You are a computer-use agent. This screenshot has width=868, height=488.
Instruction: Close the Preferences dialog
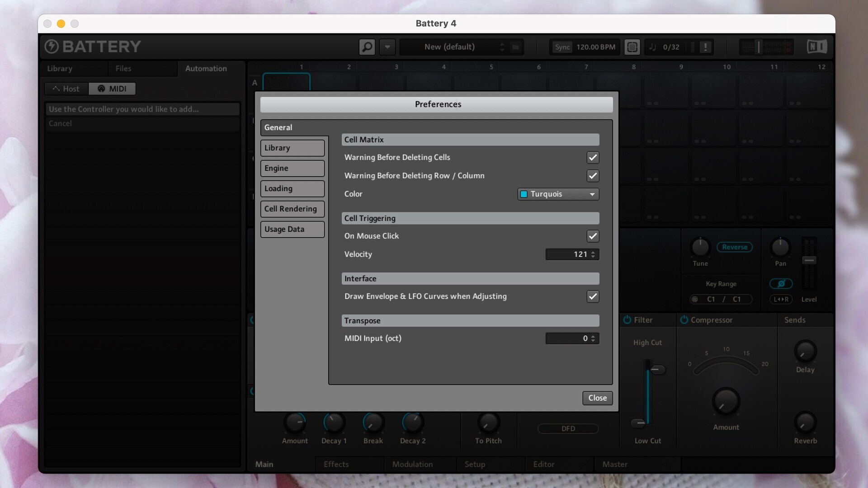point(597,398)
